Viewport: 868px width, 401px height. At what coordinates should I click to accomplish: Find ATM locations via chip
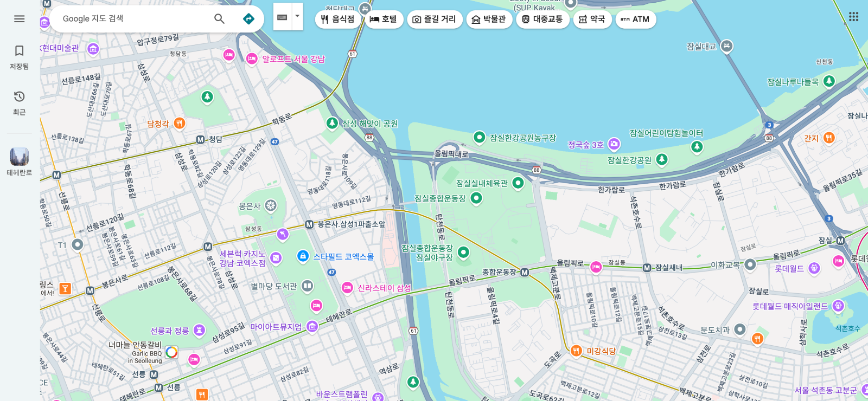click(635, 20)
